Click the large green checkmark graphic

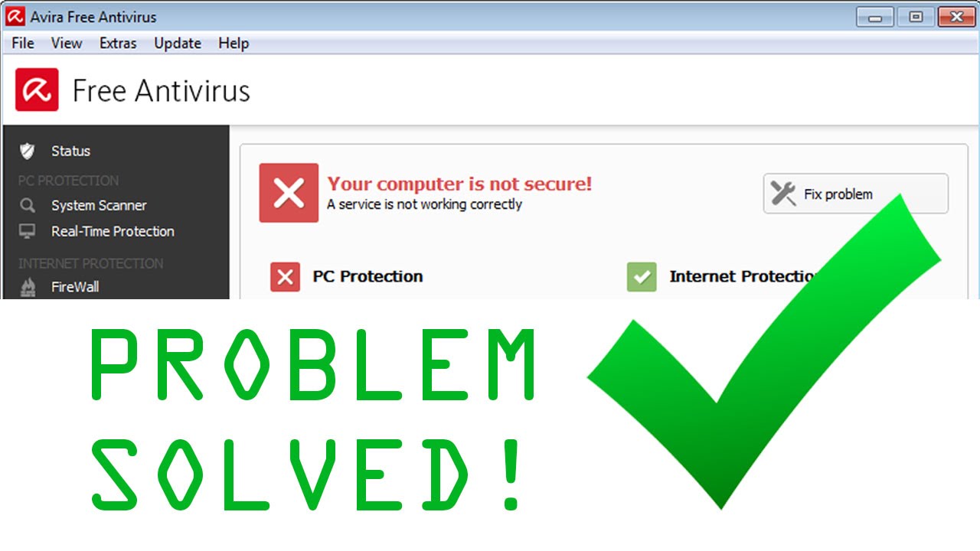point(764,352)
